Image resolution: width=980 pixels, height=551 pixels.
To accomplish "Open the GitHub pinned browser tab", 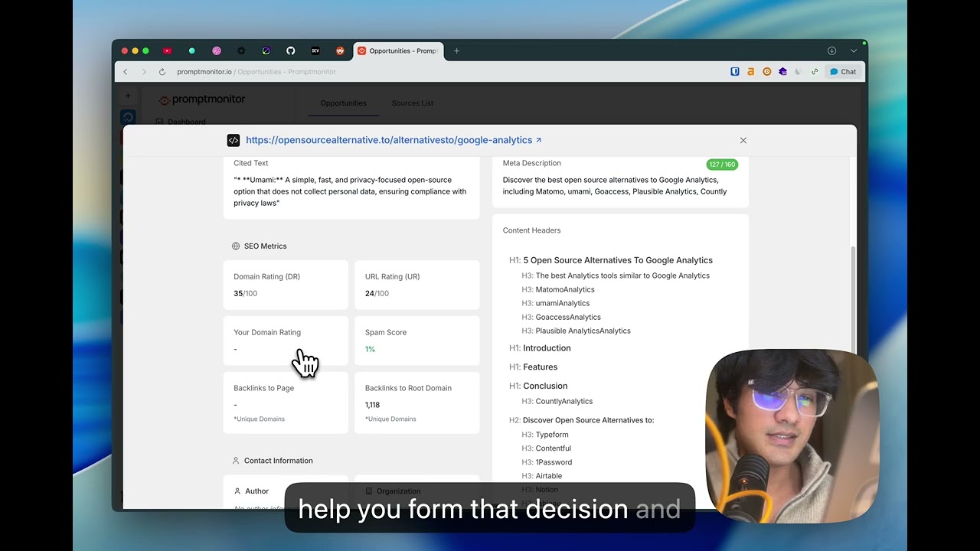I will point(291,51).
